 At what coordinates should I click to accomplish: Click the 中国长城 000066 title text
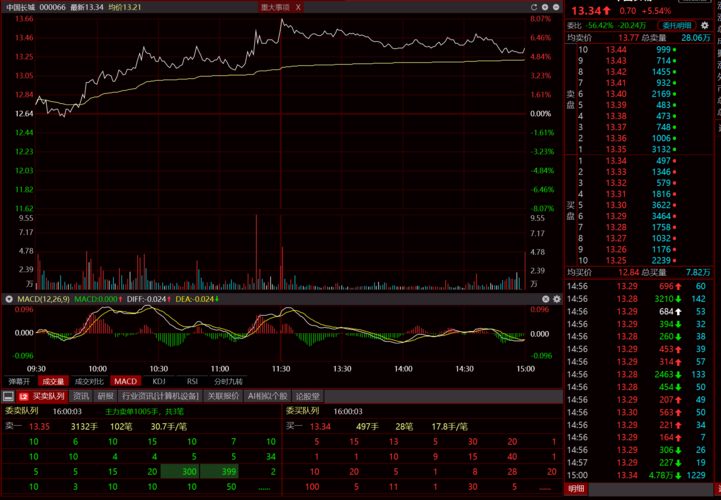[x=36, y=7]
